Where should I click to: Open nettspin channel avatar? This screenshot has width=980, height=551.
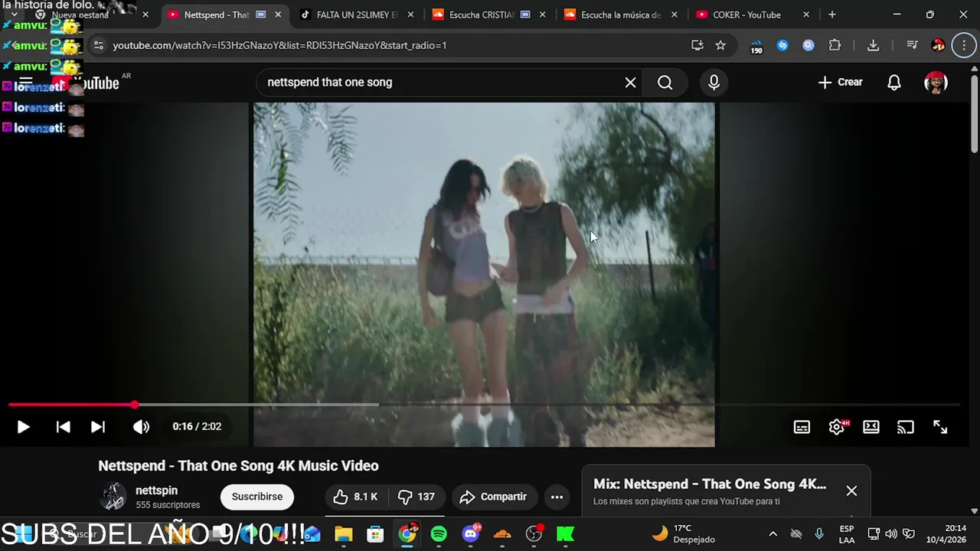click(x=113, y=497)
